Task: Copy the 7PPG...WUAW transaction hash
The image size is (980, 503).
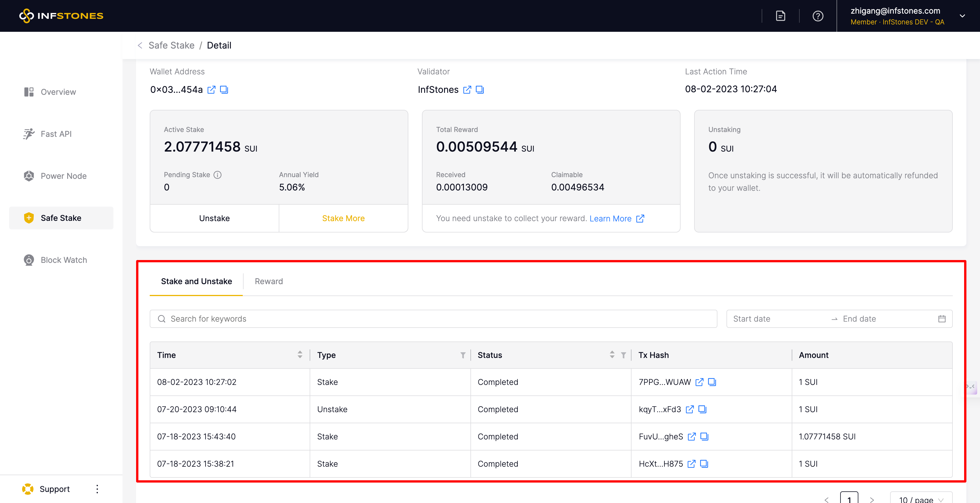Action: tap(712, 382)
